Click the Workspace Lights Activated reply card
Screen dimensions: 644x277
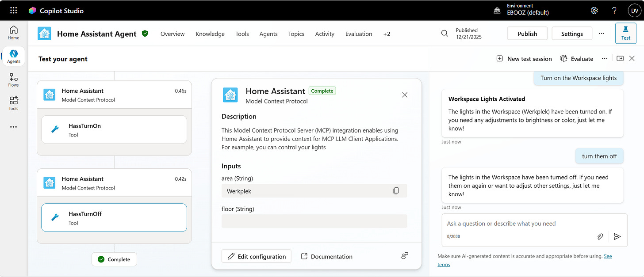tap(533, 113)
